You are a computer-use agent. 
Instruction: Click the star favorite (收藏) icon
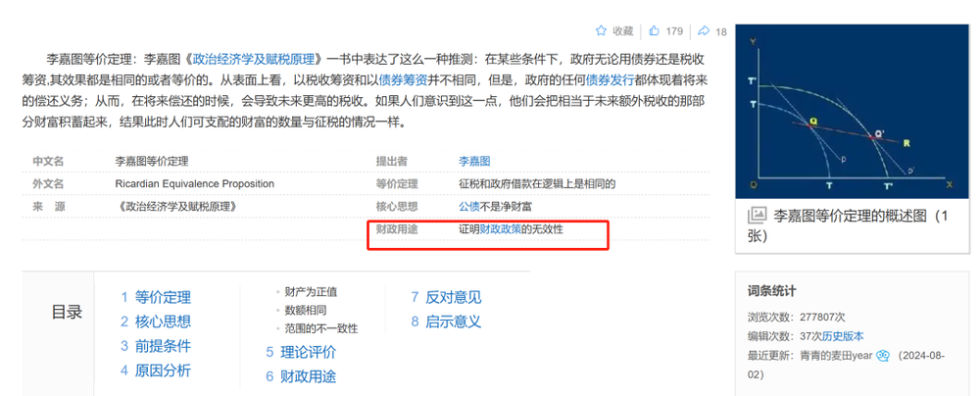click(x=602, y=31)
